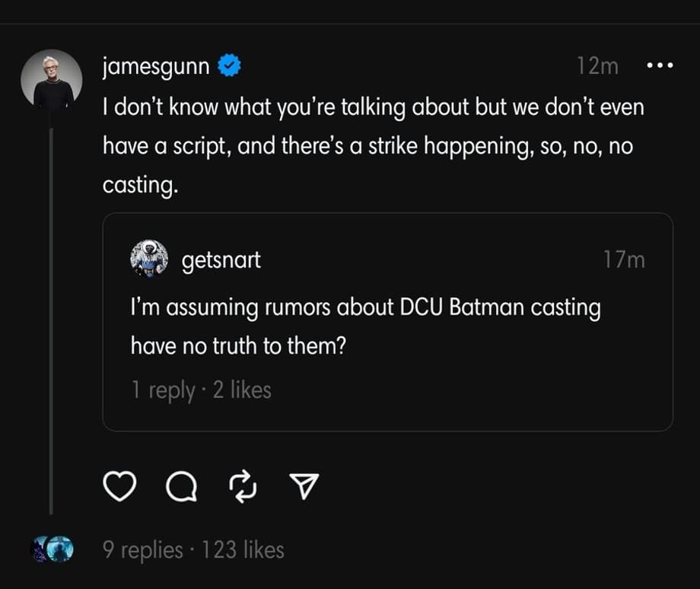Click the 17m timestamp on quoted post
This screenshot has height=589, width=700.
pyautogui.click(x=624, y=260)
